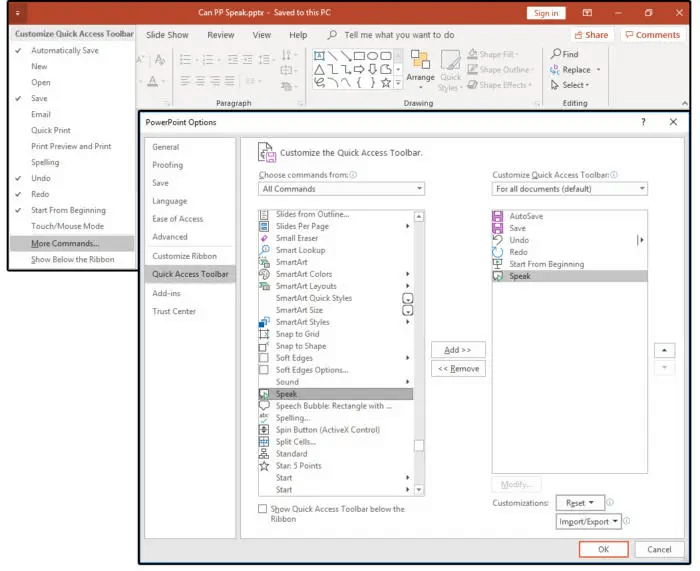Click the Find icon in Editing group
This screenshot has width=700, height=571.
pos(557,54)
